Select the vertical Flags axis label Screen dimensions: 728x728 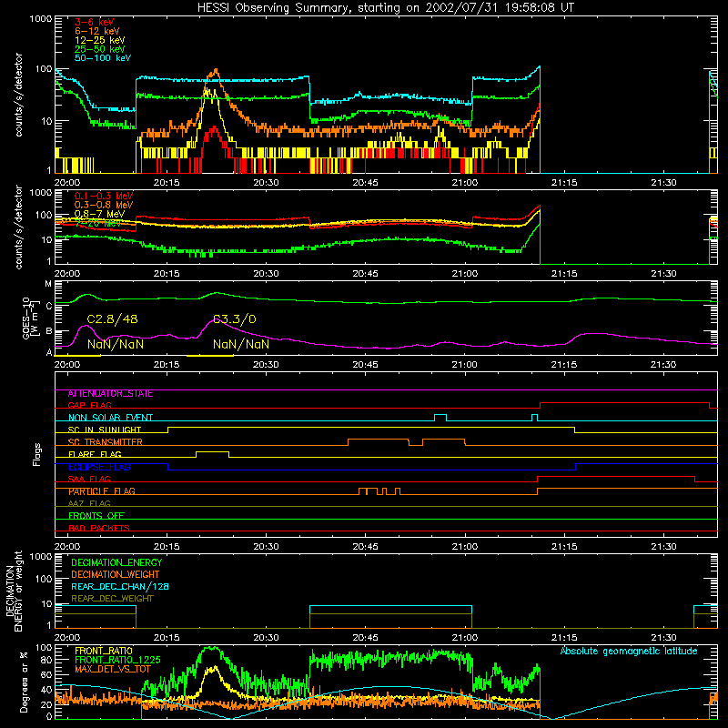36,454
